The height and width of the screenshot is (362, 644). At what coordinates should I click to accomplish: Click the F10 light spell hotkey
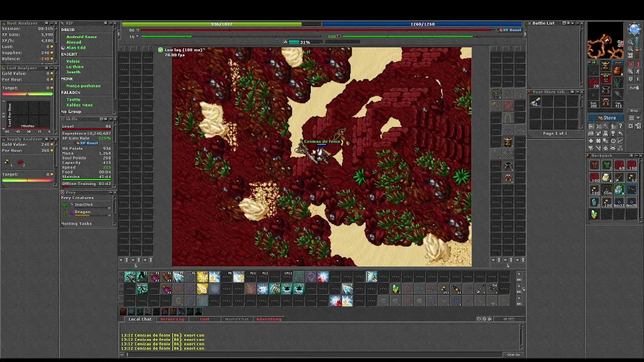(238, 277)
